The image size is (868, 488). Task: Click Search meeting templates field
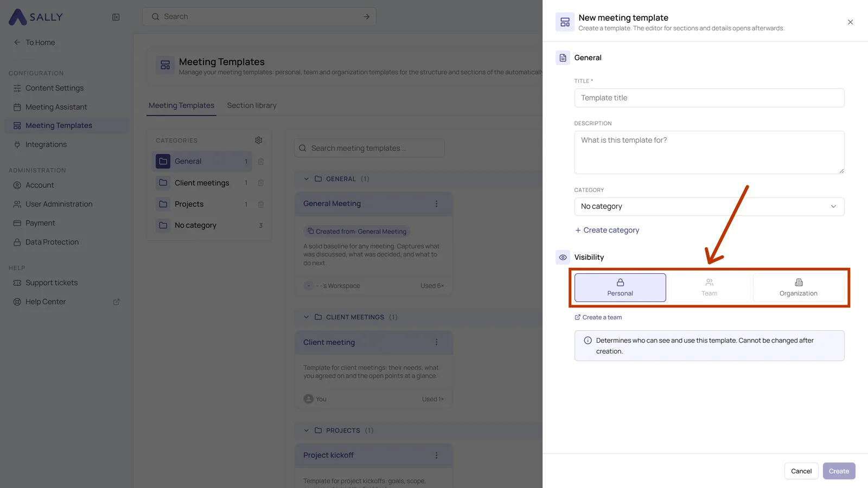pyautogui.click(x=369, y=148)
